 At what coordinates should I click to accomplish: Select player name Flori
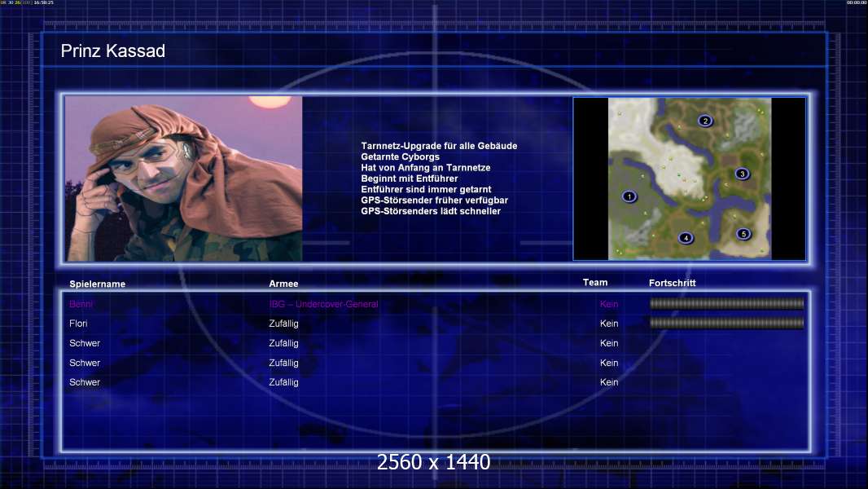click(78, 324)
